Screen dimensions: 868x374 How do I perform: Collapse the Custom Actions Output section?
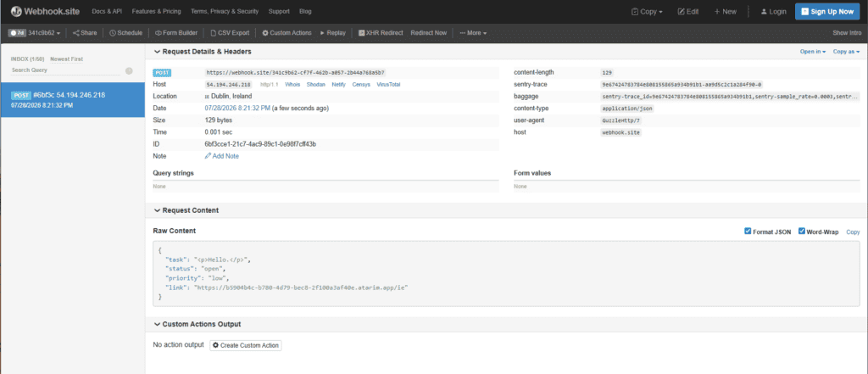(x=197, y=324)
